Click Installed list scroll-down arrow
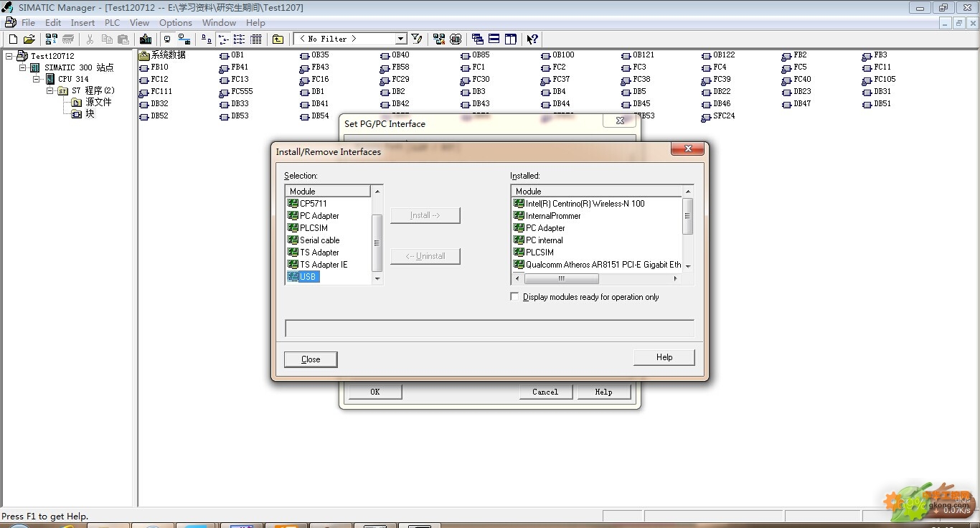The image size is (980, 528). point(688,266)
